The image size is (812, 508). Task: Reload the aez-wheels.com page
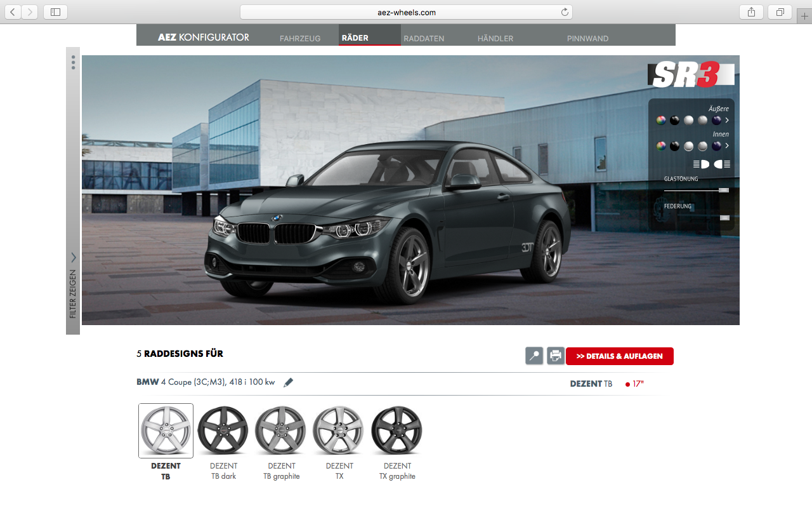tap(565, 12)
